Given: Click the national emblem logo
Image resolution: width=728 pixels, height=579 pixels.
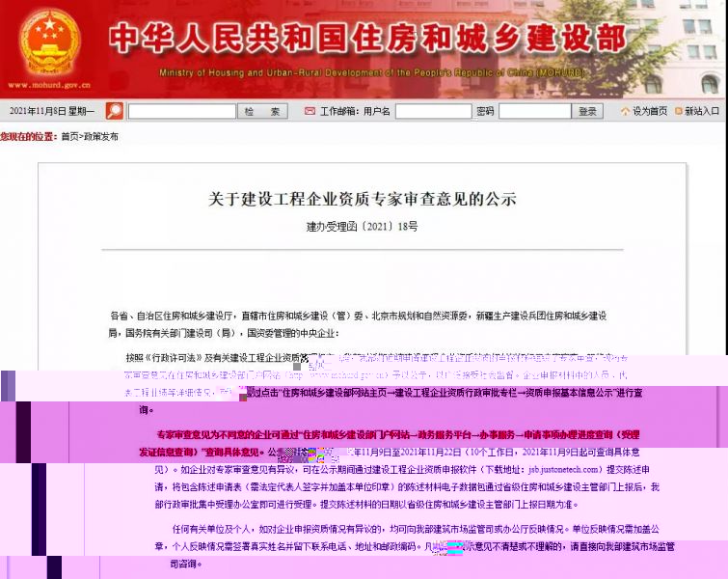Looking at the screenshot, I should pyautogui.click(x=49, y=41).
